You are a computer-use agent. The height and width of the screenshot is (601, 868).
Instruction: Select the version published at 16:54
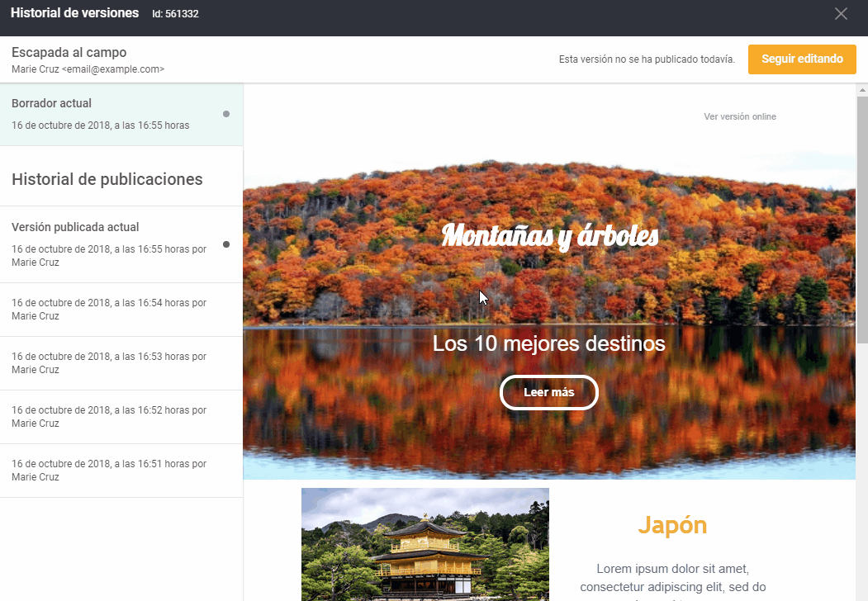coord(109,310)
